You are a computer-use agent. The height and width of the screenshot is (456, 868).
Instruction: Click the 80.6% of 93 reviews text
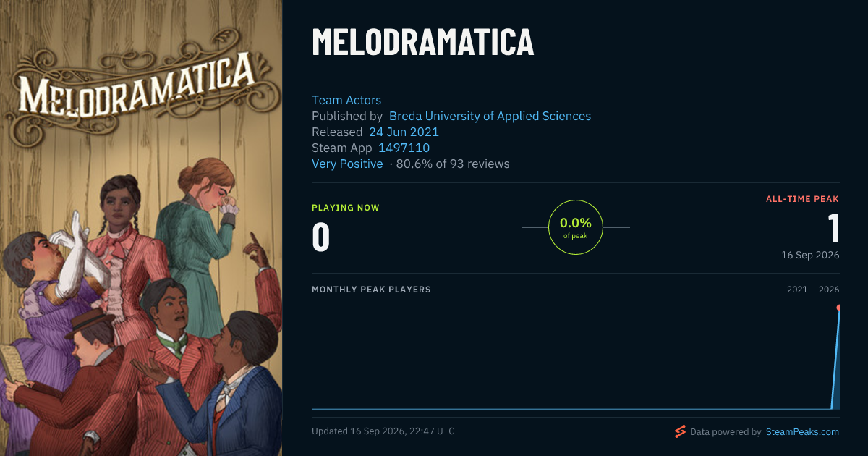[x=453, y=164]
